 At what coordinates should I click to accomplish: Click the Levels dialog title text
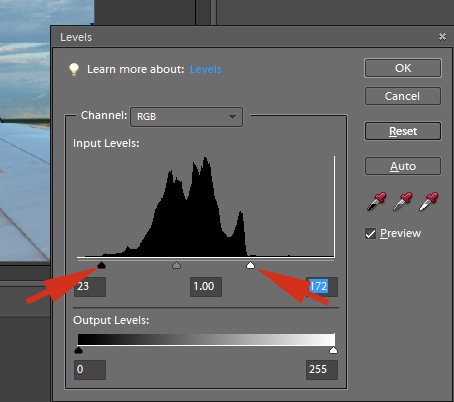pyautogui.click(x=76, y=37)
